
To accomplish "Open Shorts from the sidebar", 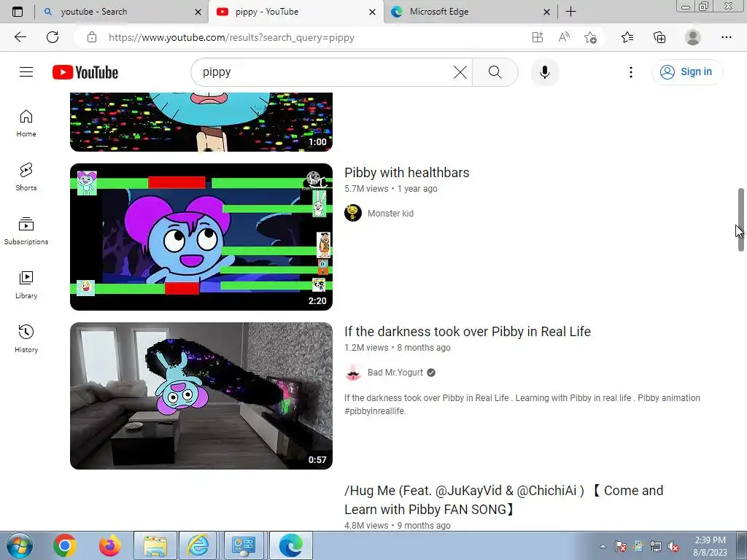I will pos(26,177).
